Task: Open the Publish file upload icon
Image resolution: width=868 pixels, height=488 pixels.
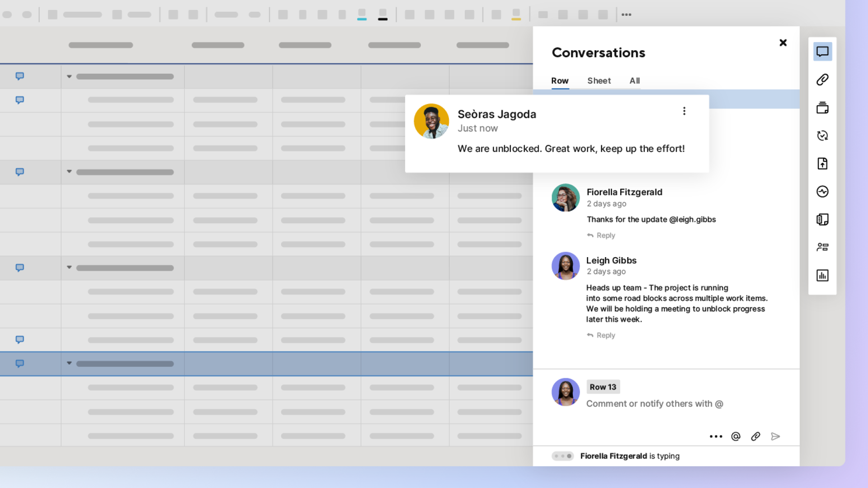Action: [x=822, y=164]
